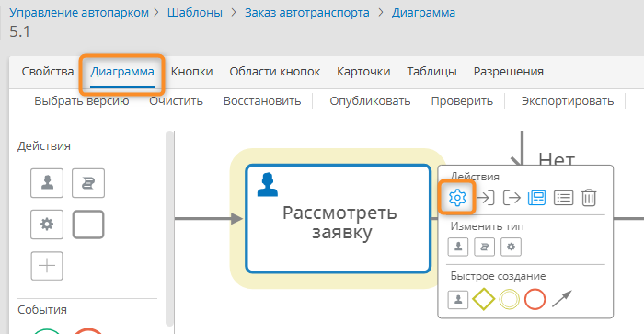
Task: Quick-create a red end event circle
Action: point(535,299)
